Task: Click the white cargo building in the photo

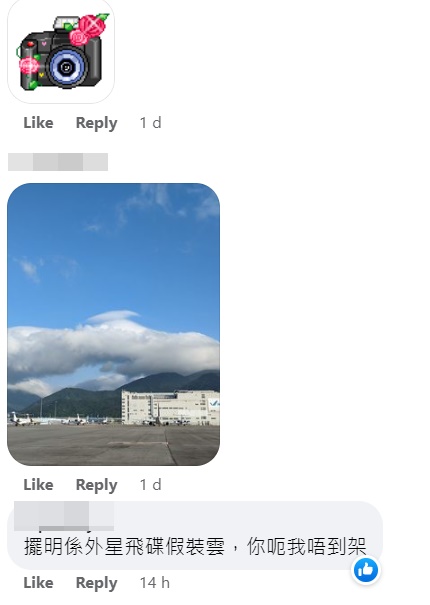Action: [x=171, y=408]
